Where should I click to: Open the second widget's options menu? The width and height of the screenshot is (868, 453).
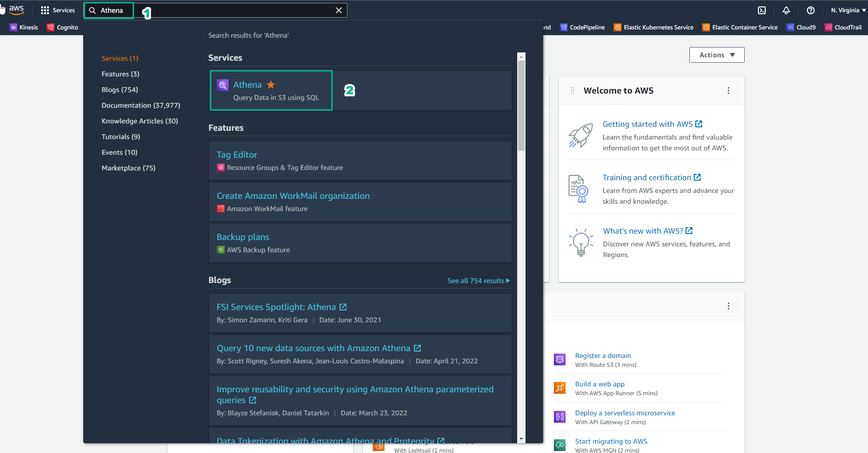click(729, 306)
